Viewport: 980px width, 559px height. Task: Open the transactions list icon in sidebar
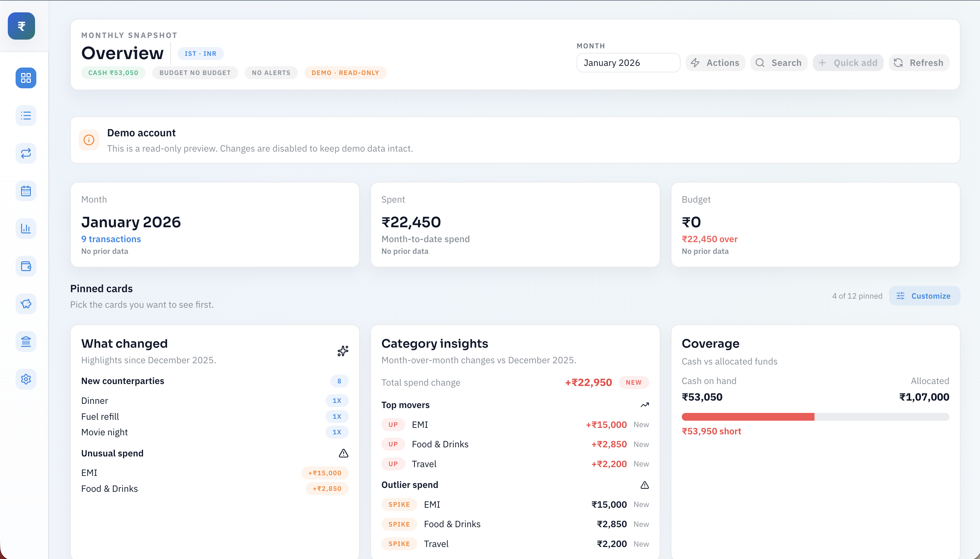click(x=26, y=116)
